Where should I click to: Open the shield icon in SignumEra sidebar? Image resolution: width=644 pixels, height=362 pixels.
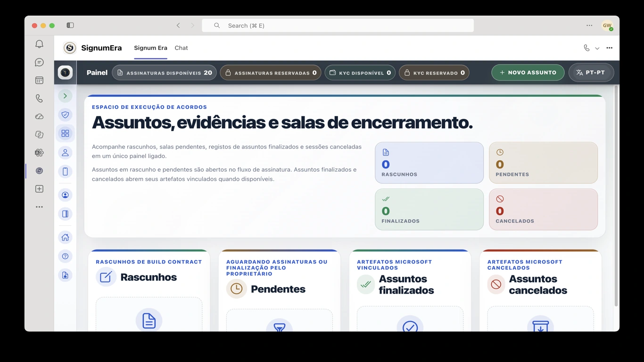pyautogui.click(x=65, y=115)
